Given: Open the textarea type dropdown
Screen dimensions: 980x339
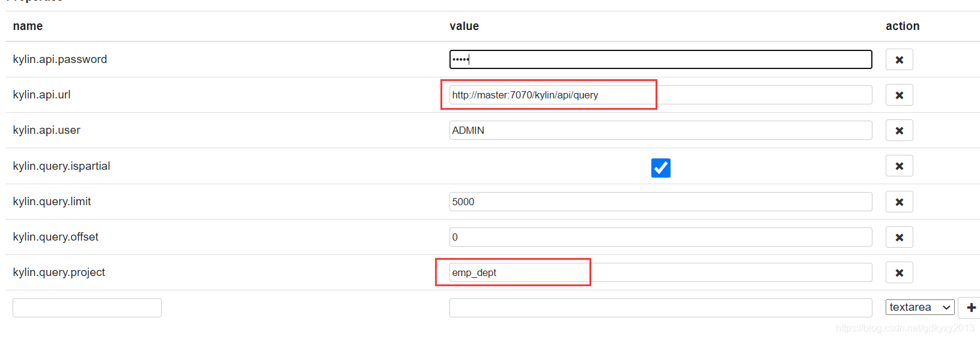Looking at the screenshot, I should (x=919, y=307).
